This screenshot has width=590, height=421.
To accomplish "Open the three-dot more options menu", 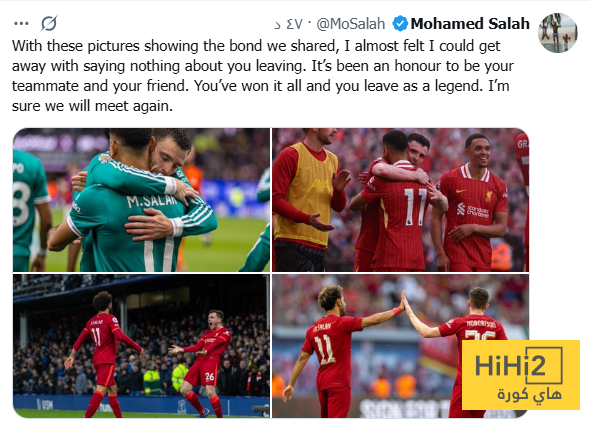I will (21, 24).
